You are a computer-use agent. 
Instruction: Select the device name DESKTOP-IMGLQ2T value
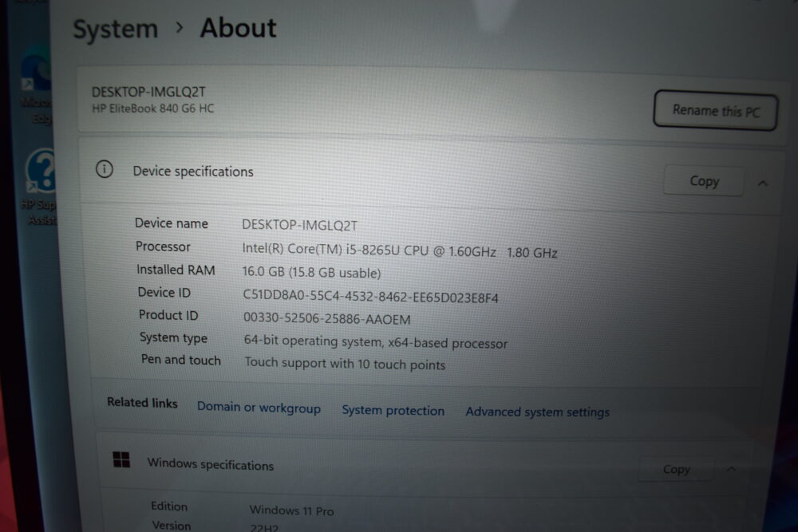tap(300, 225)
